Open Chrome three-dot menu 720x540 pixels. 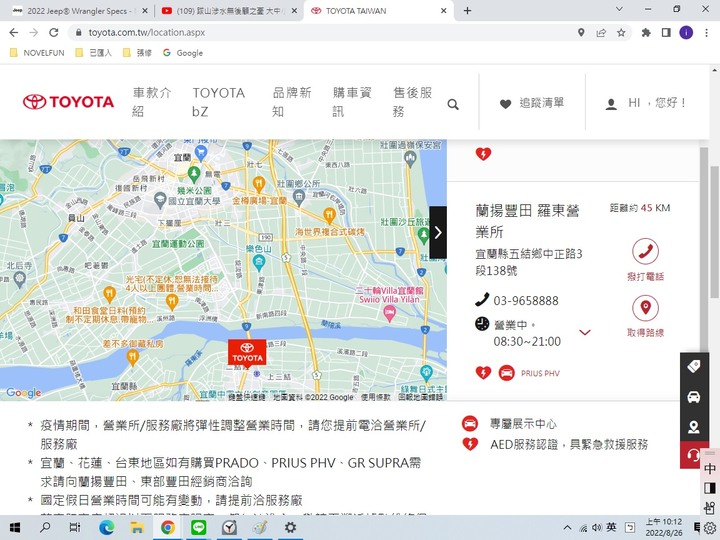pos(706,33)
